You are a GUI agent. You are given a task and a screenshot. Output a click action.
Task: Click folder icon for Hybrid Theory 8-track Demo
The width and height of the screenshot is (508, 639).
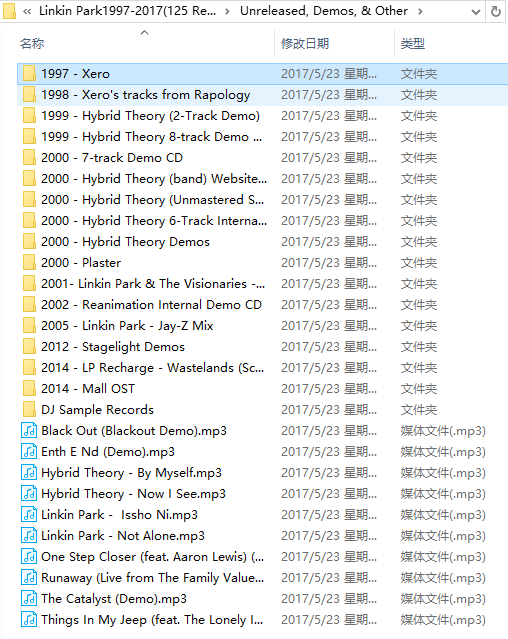point(29,137)
